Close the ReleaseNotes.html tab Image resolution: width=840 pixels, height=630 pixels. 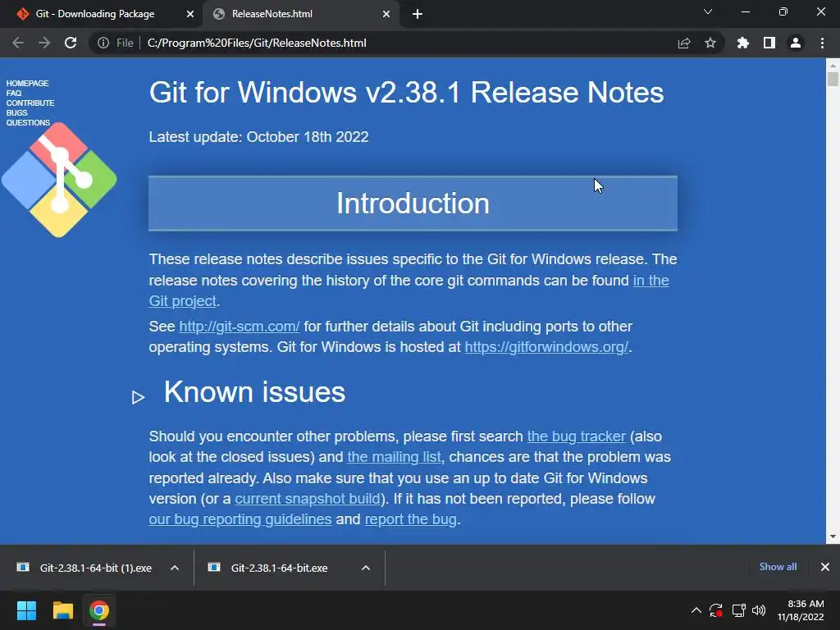[x=386, y=14]
